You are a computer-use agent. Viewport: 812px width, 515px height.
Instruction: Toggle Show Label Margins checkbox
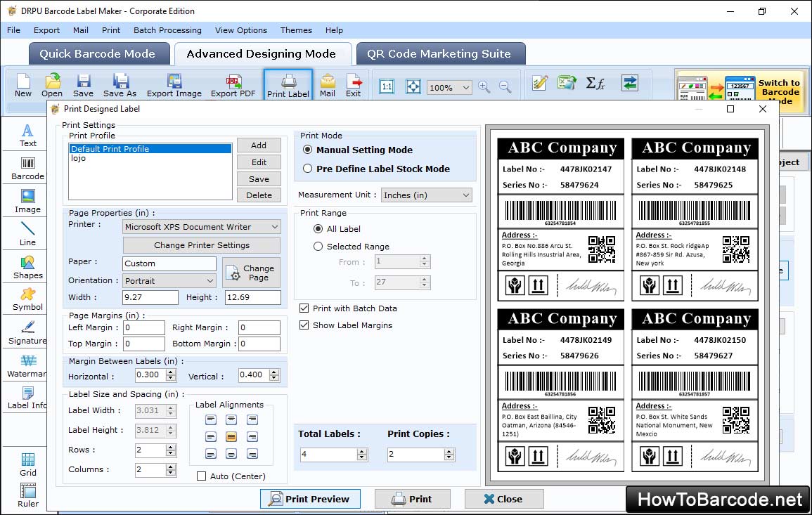pyautogui.click(x=304, y=325)
